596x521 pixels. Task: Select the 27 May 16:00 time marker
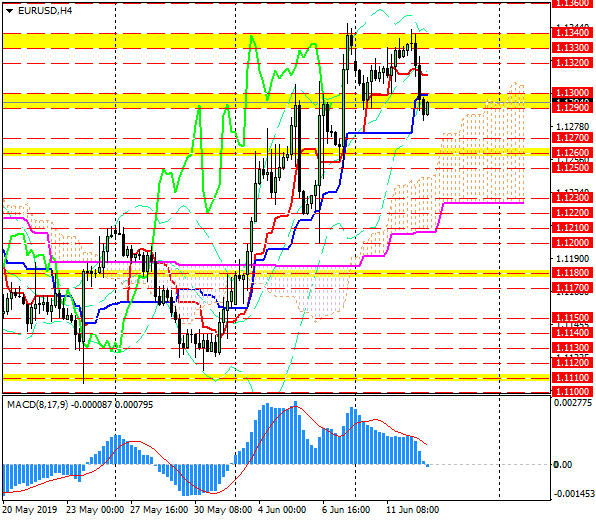(x=159, y=510)
